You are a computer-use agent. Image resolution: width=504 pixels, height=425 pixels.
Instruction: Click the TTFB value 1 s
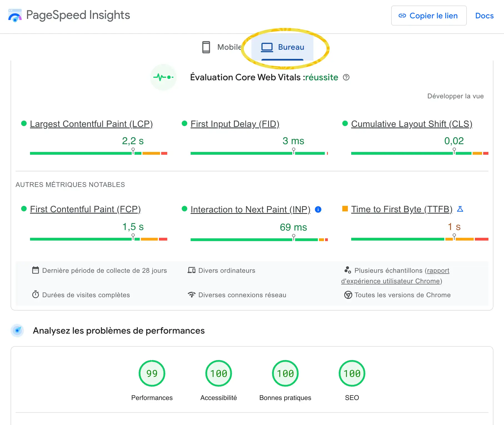(x=454, y=227)
